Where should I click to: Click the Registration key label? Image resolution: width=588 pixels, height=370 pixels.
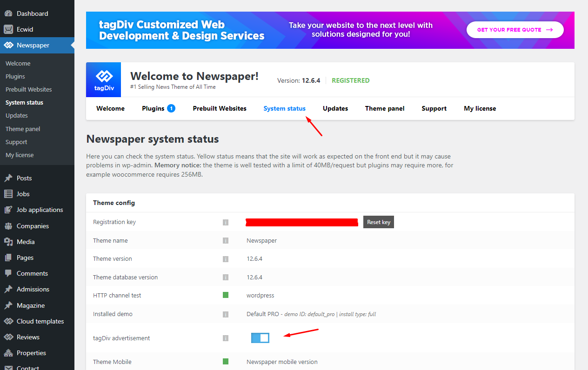114,222
